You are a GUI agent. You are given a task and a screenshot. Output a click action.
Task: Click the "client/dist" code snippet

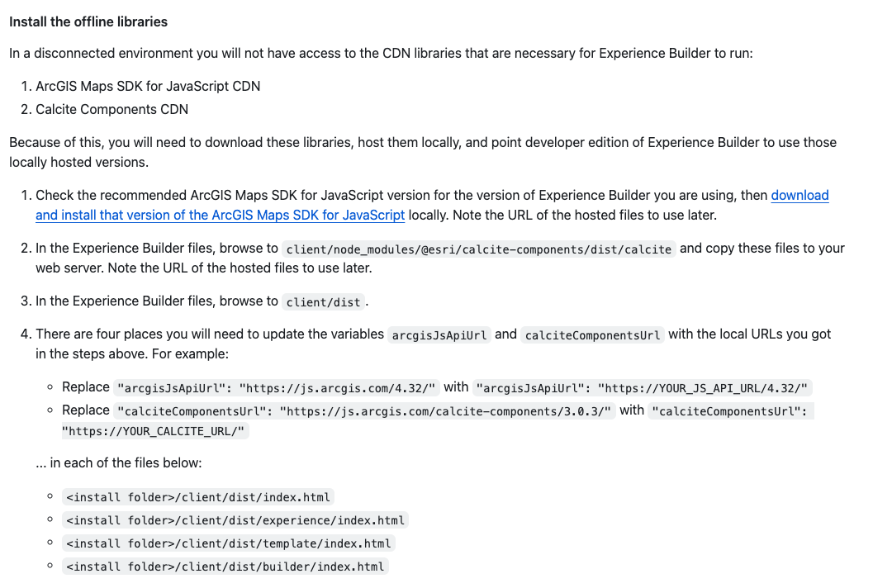[x=323, y=302]
